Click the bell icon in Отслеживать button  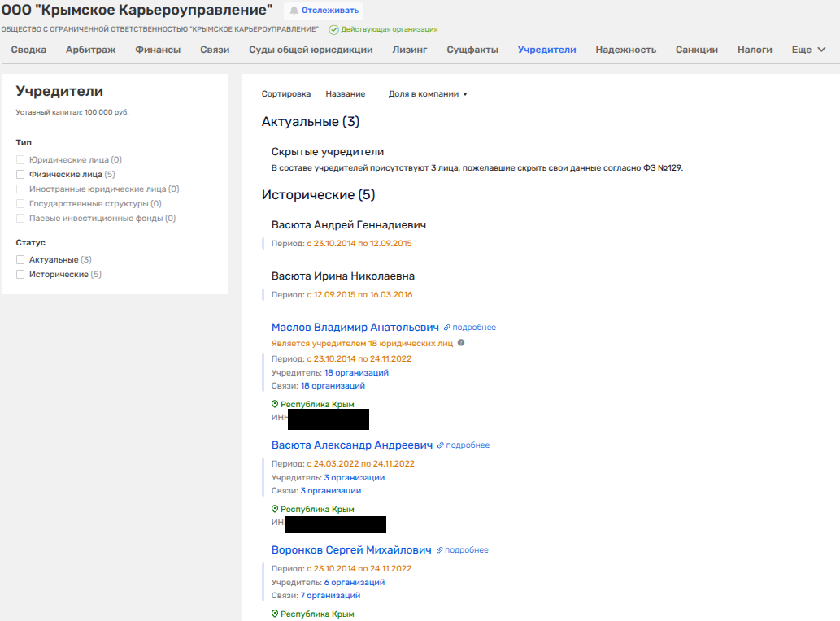click(294, 11)
